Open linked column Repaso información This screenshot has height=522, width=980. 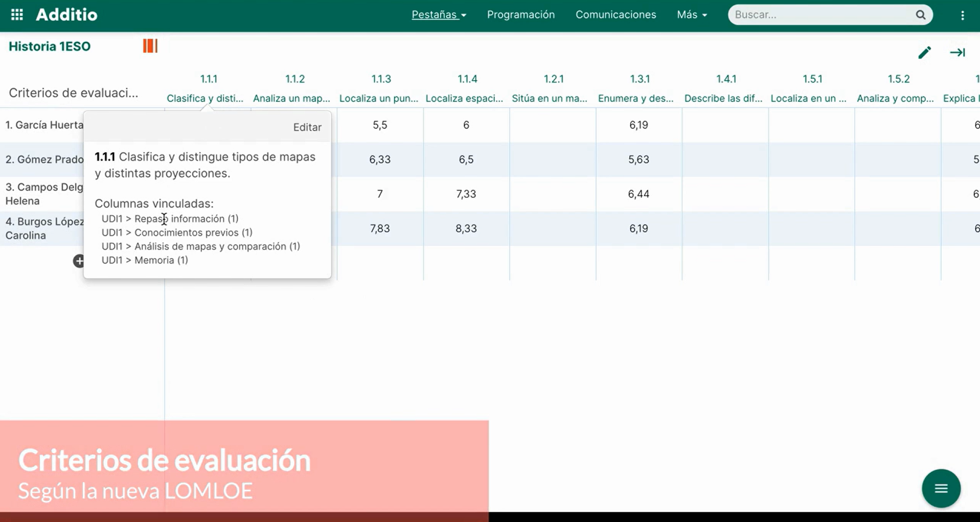170,219
